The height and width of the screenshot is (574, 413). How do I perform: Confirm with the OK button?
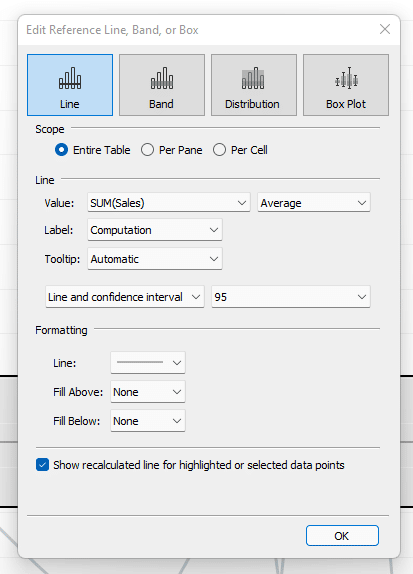coord(342,536)
